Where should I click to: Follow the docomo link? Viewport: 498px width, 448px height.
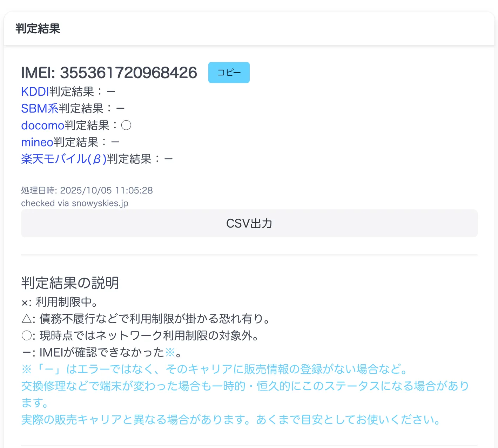click(x=42, y=125)
